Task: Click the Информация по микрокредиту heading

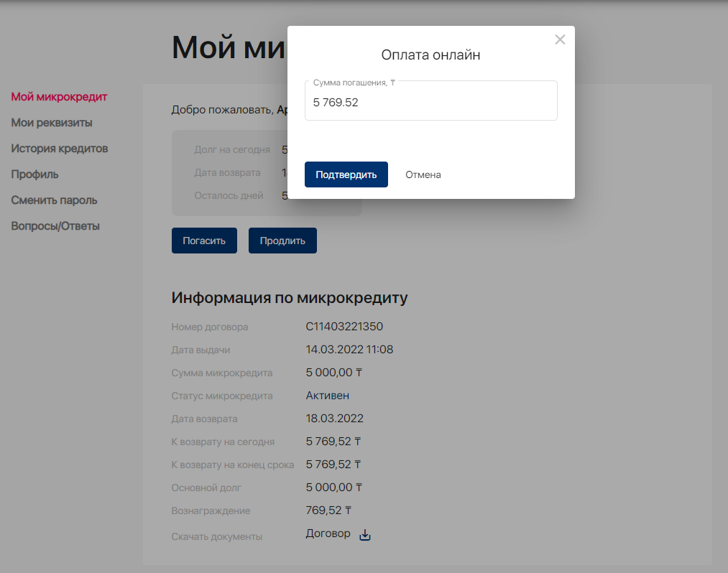Action: point(289,298)
